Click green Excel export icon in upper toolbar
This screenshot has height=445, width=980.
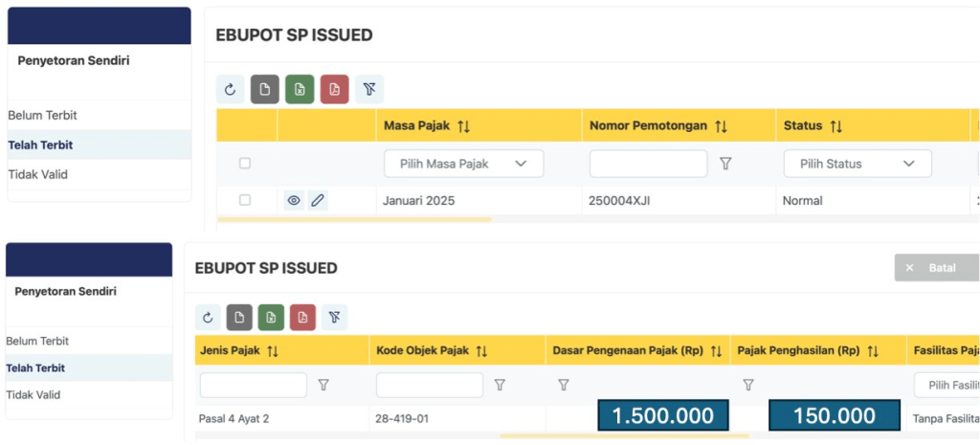[300, 89]
